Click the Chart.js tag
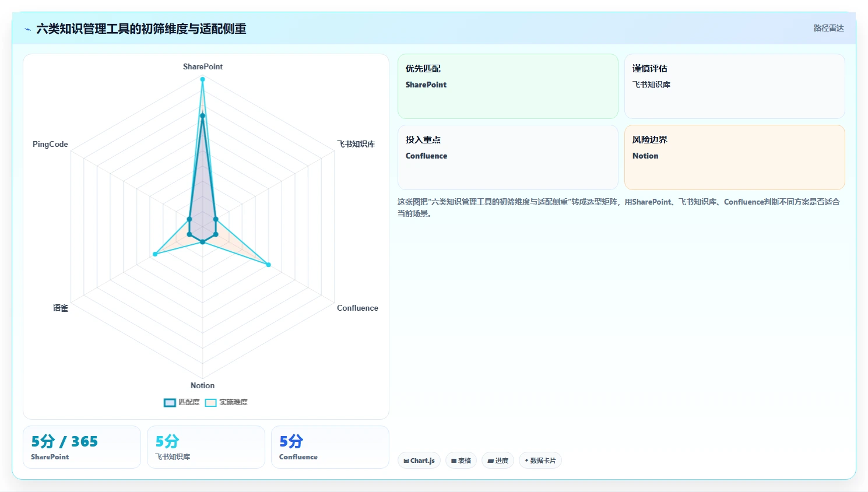868x492 pixels. pyautogui.click(x=419, y=461)
